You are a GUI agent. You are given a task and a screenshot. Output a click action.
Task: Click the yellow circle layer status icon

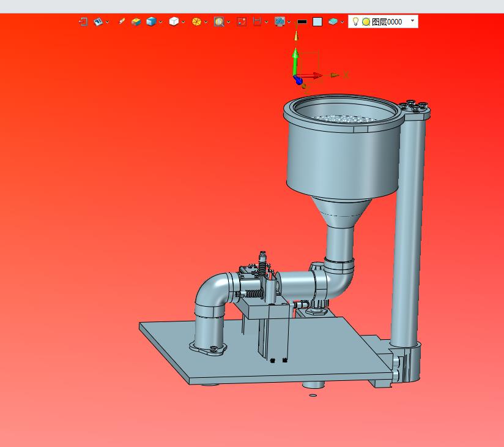click(366, 21)
